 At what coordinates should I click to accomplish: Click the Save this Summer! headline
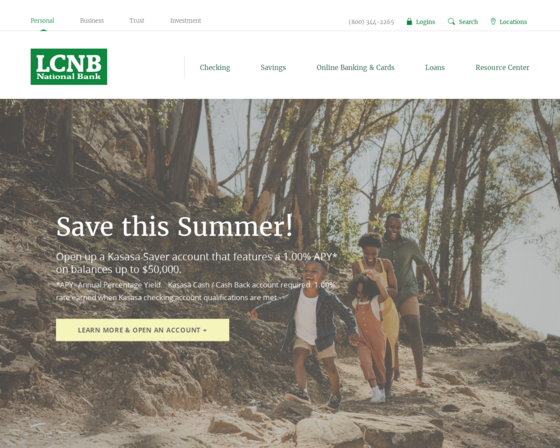coord(174,226)
